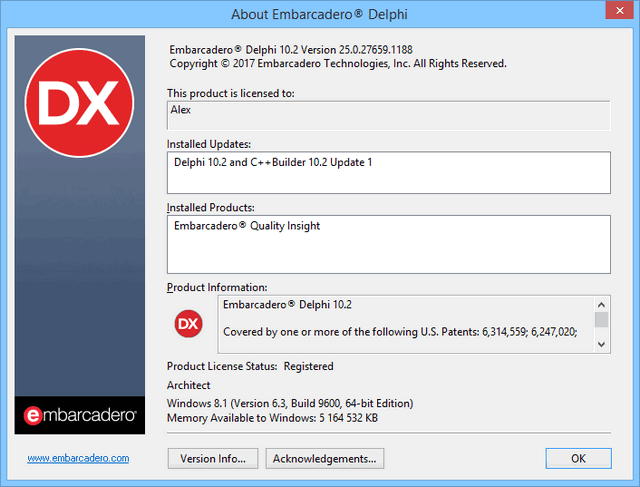Click the dialog title About Embarcadero Delphi
Viewport: 640px width, 487px height.
click(319, 14)
